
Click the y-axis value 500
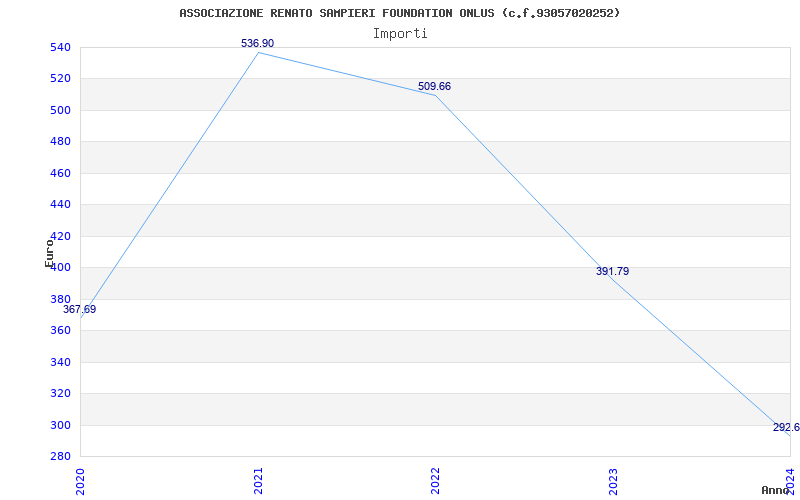pyautogui.click(x=60, y=110)
